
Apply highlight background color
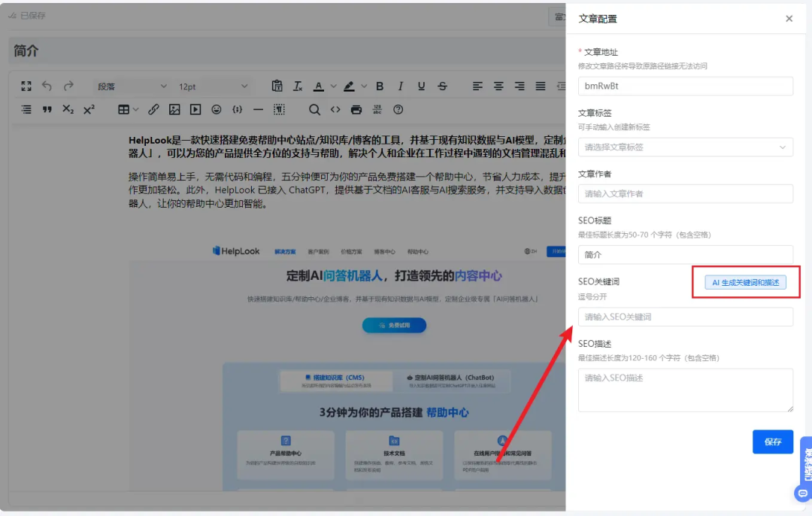click(349, 87)
